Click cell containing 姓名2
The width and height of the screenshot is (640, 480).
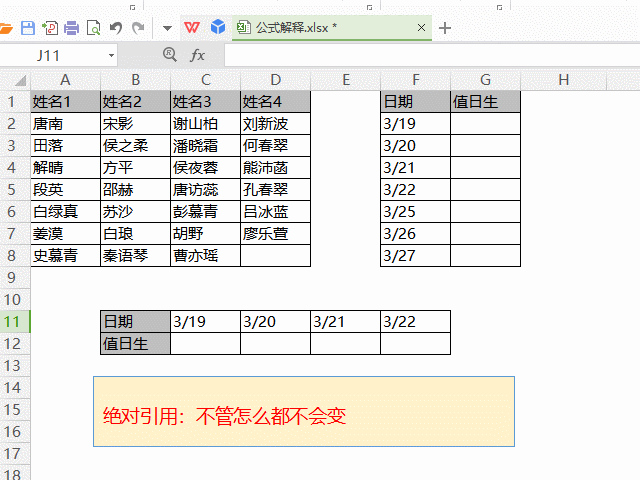coord(135,102)
